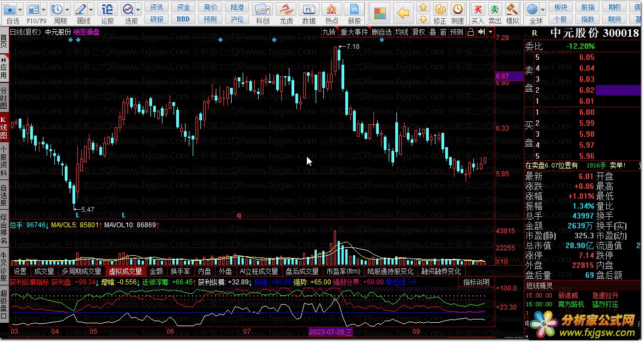Open the 龙虎 dragon-tiger list icon
Image resolution: width=644 pixels, height=342 pixels.
[x=285, y=9]
